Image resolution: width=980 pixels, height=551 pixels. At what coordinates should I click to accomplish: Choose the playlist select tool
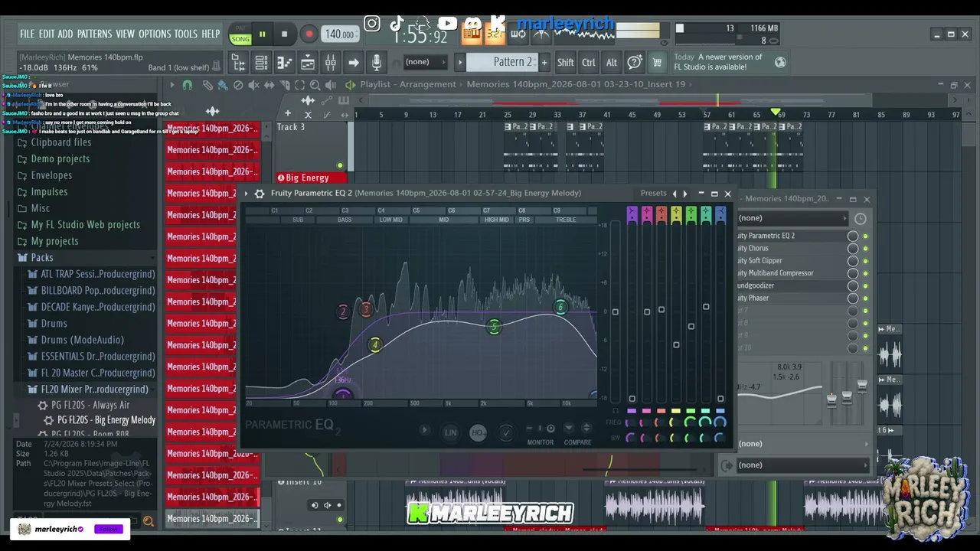tap(299, 85)
